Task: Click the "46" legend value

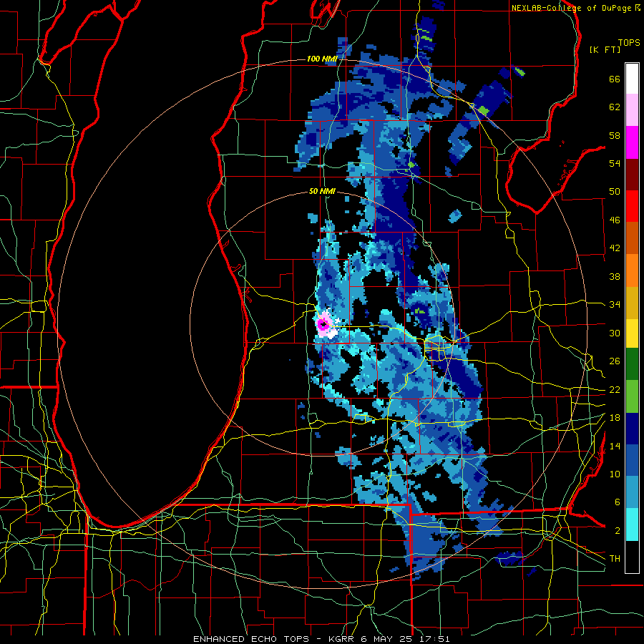Action: coord(615,220)
